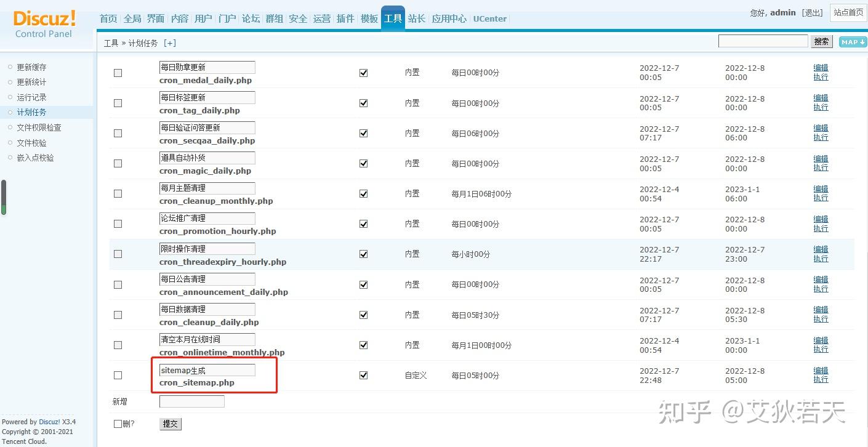
Task: Disable the cron_medal_daily.php enabled checkbox
Action: coord(363,73)
